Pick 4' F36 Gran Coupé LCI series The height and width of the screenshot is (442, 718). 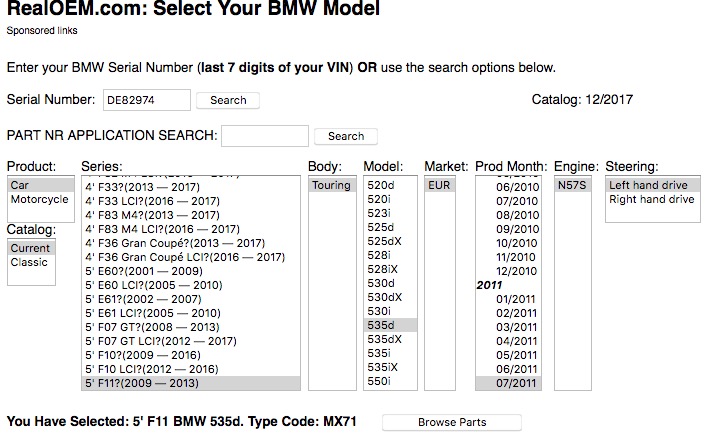coord(183,257)
